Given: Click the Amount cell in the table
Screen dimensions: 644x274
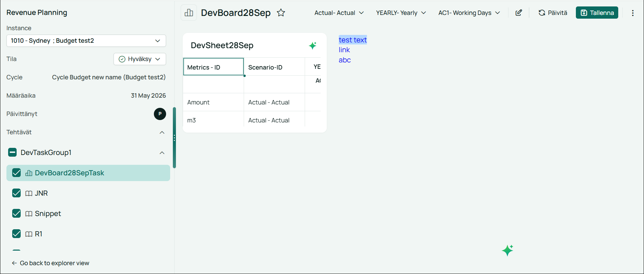Looking at the screenshot, I should (x=214, y=102).
